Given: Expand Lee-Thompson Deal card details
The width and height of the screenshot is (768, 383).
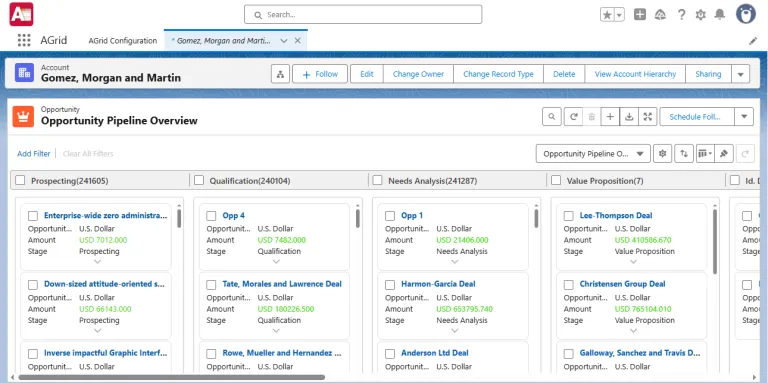Looking at the screenshot, I should pos(633,262).
